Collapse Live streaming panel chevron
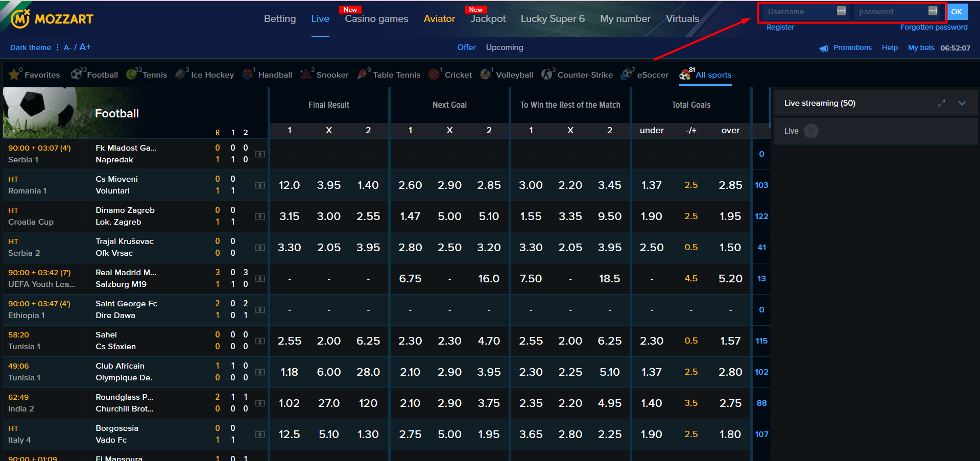 click(962, 103)
